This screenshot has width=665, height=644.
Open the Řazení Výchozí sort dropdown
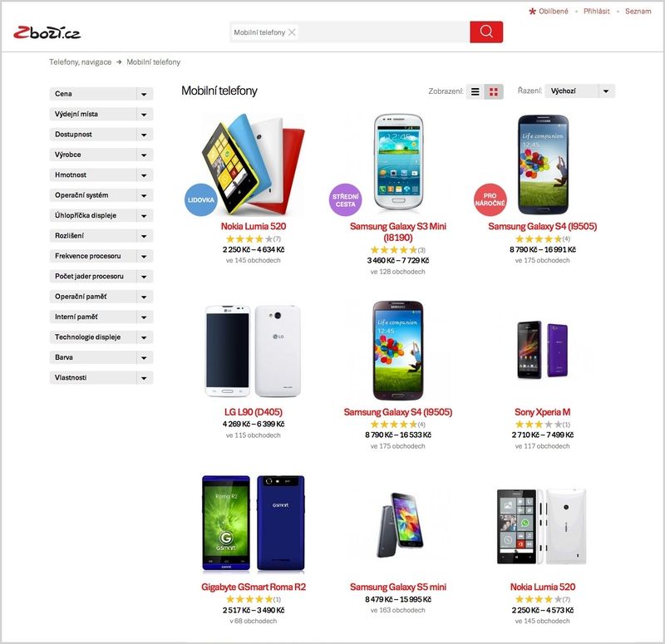pos(579,91)
